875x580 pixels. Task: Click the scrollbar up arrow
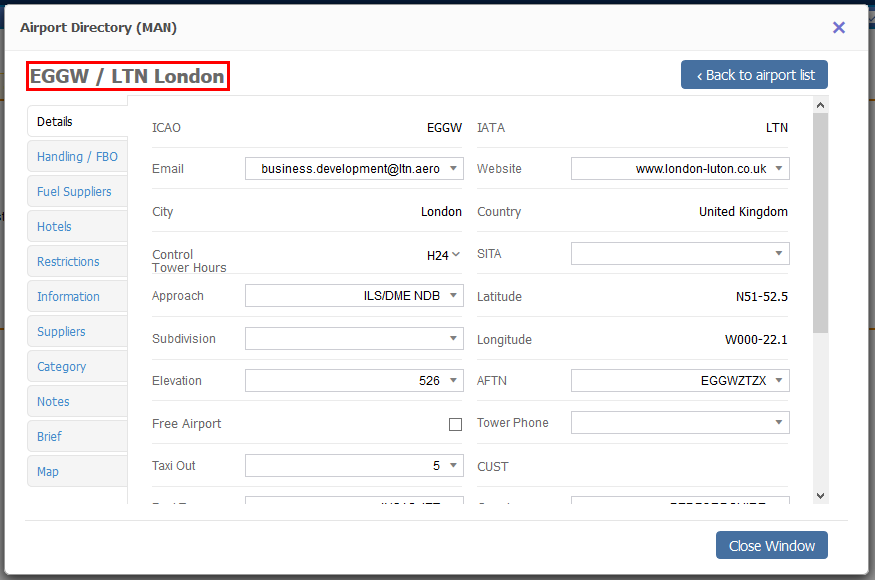[x=820, y=105]
